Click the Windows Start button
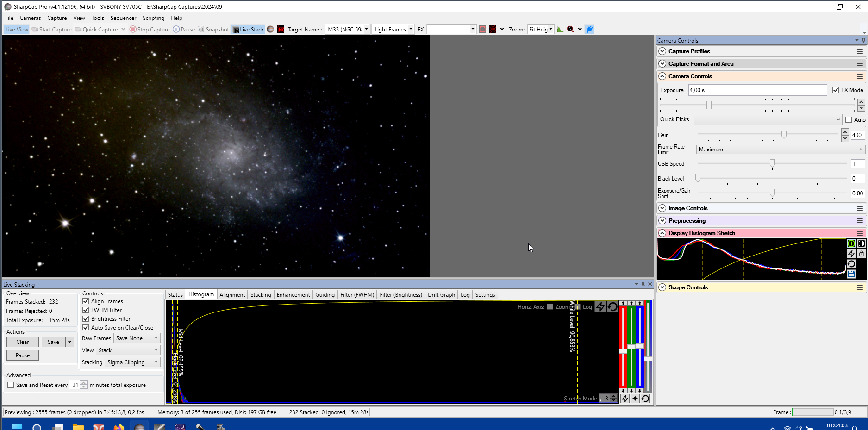Image resolution: width=868 pixels, height=430 pixels. coord(17,426)
